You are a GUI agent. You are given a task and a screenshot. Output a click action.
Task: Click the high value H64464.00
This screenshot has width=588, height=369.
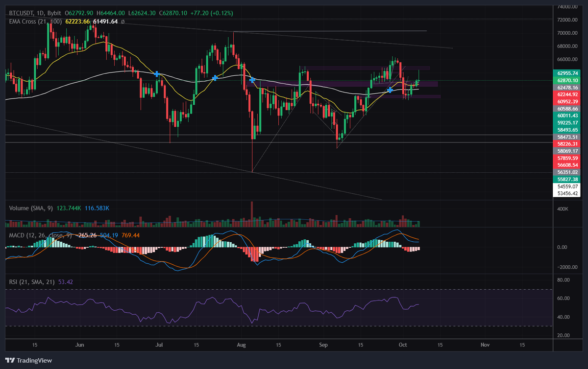point(111,14)
